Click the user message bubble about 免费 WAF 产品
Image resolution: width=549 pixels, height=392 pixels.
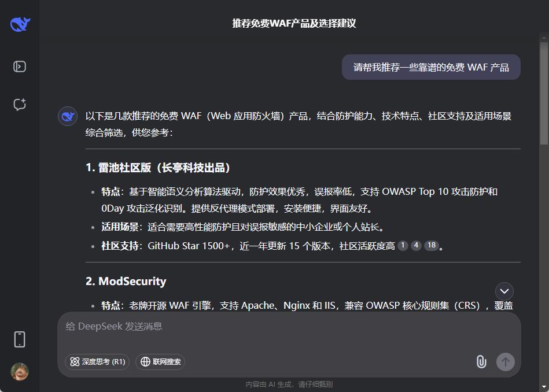pyautogui.click(x=431, y=67)
